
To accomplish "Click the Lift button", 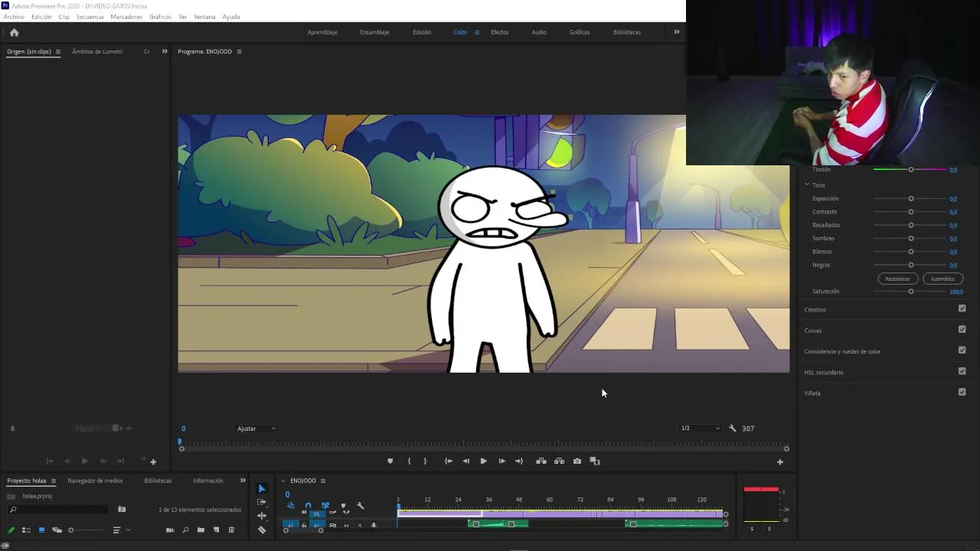I will coord(541,461).
